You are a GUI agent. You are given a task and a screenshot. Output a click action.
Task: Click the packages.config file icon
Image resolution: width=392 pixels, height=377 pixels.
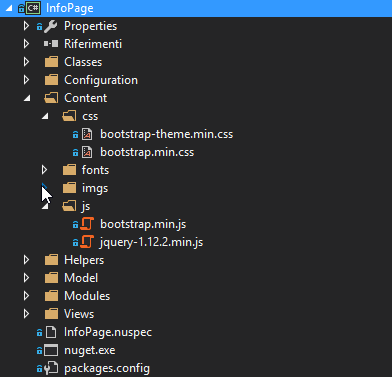51,368
